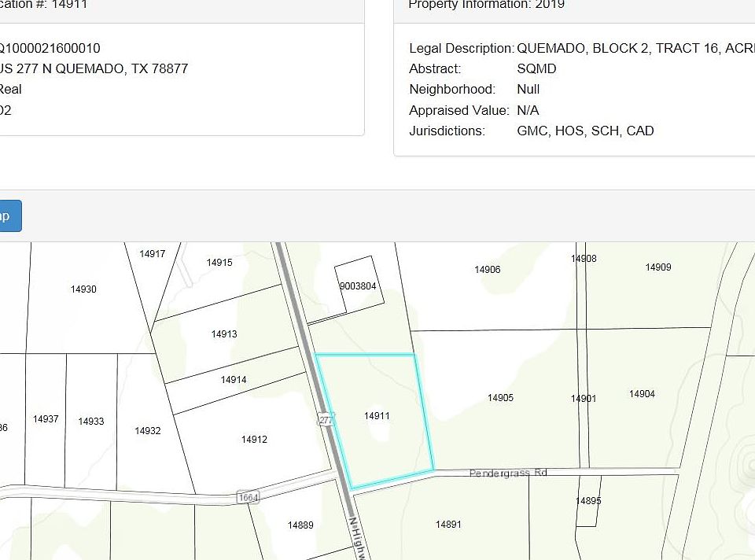The width and height of the screenshot is (755, 560).
Task: Select parcel 9003804 on the map
Action: 358,286
